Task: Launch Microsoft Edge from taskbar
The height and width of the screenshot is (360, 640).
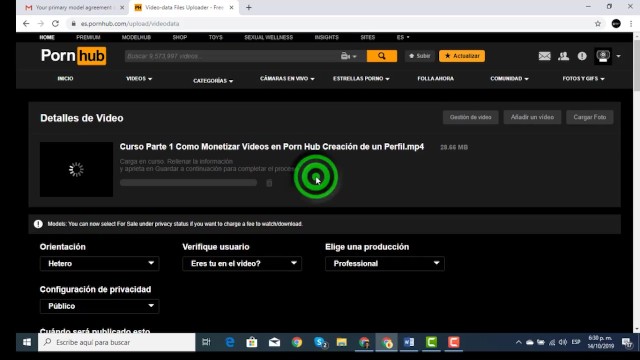Action: coord(230,342)
